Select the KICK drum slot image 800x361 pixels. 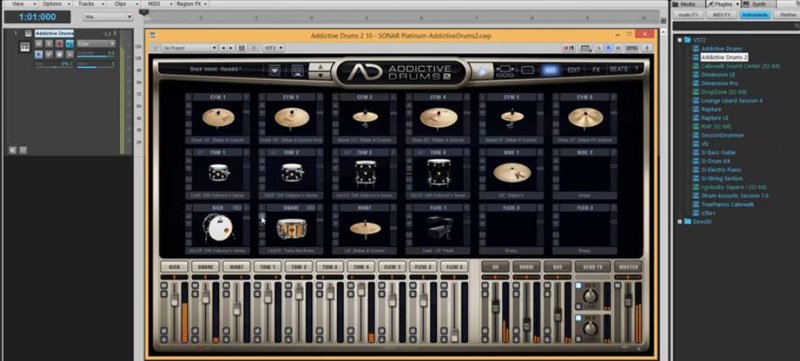(218, 228)
